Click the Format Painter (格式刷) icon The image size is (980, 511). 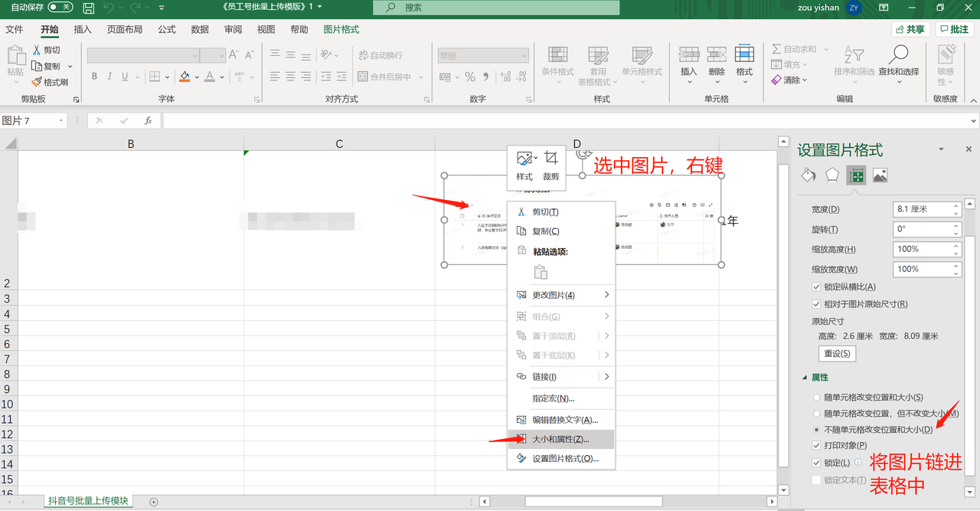(x=37, y=82)
